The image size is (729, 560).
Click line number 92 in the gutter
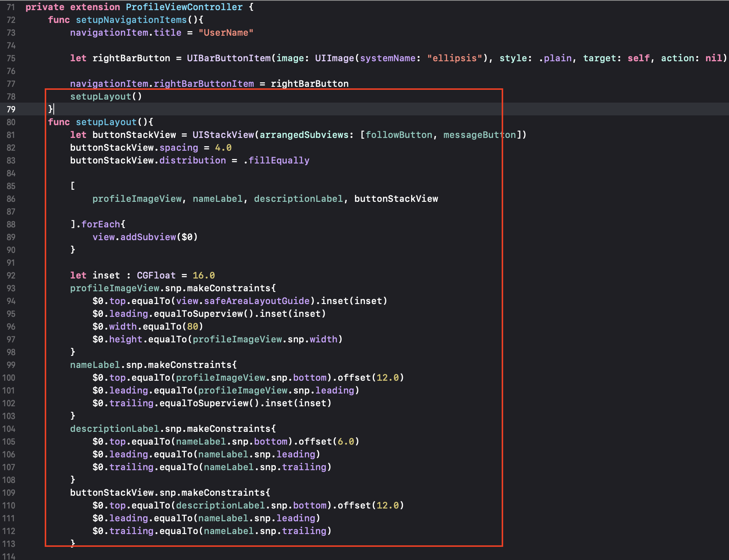[11, 275]
